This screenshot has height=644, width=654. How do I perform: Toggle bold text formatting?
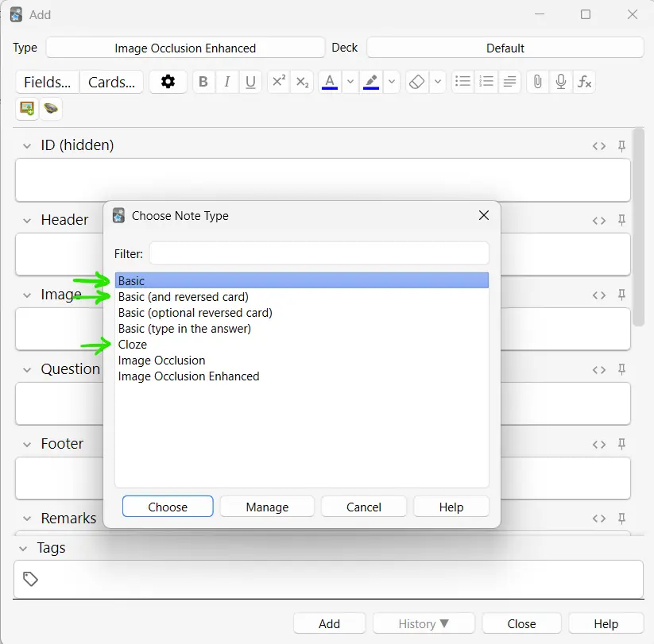click(x=203, y=82)
